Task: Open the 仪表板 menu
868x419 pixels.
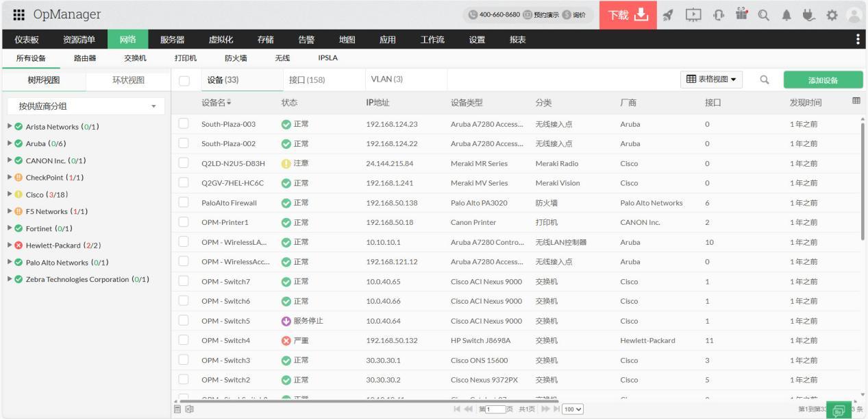Action: 27,40
